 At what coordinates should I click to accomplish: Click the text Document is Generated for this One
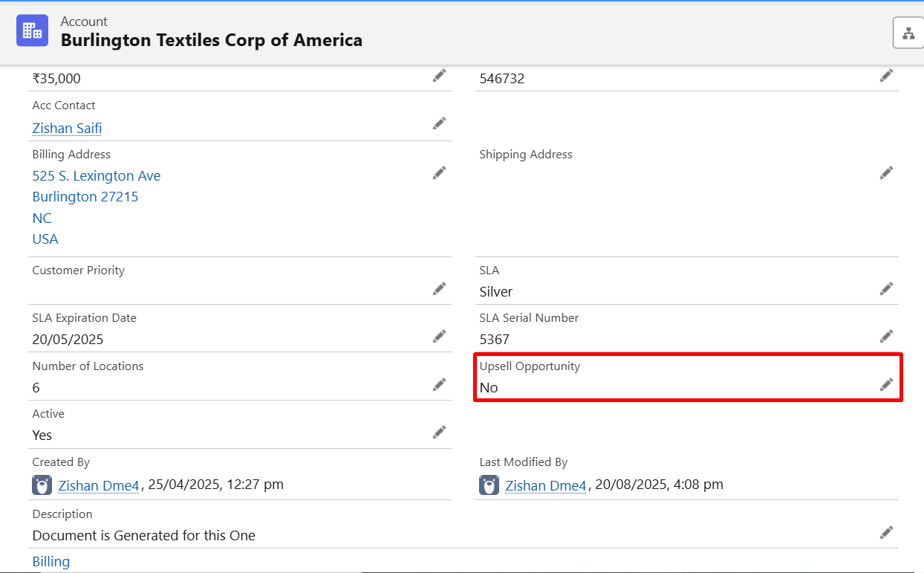144,536
